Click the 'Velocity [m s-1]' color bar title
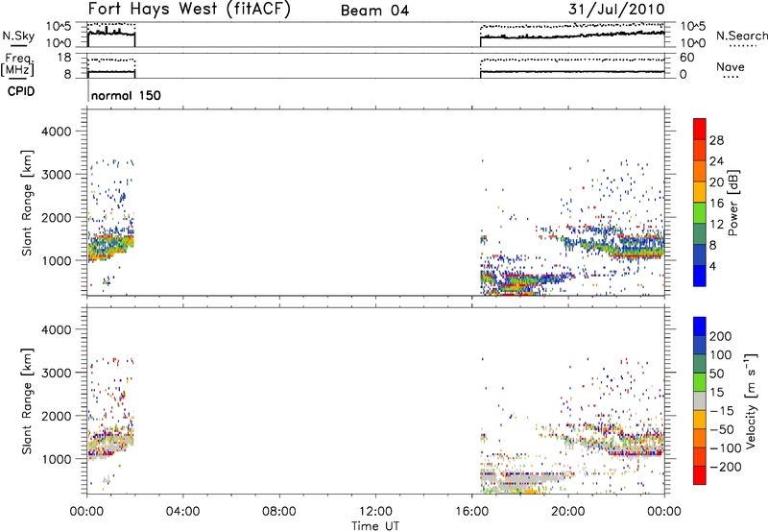768x532 pixels. [750, 400]
